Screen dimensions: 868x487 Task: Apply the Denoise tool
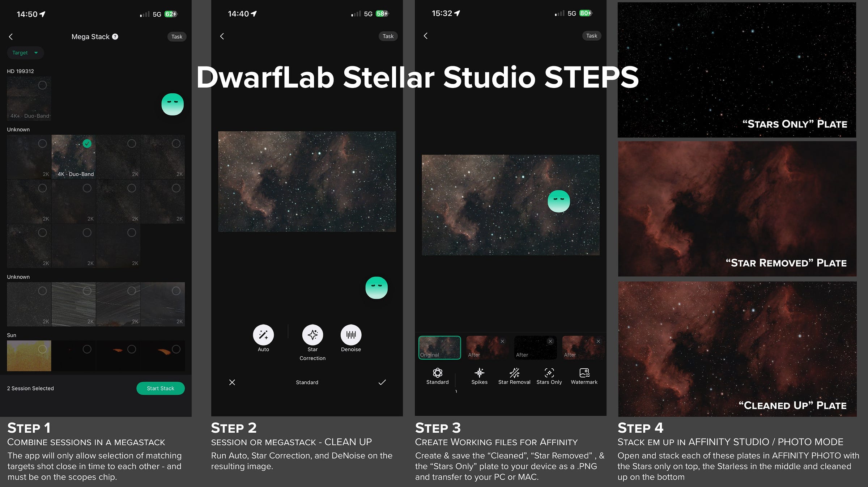pyautogui.click(x=351, y=335)
